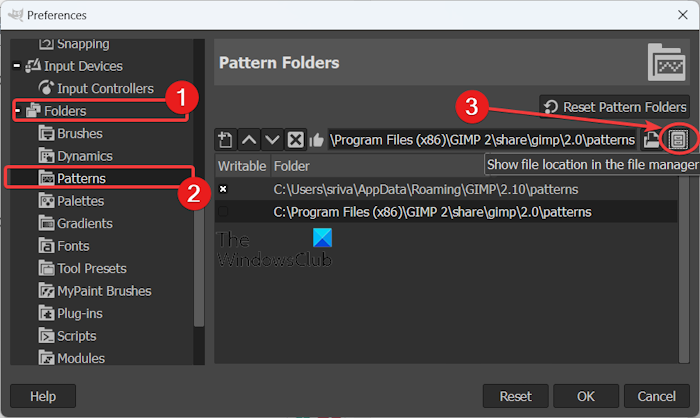
Task: Click the Tool Presets folder icon
Action: (46, 268)
